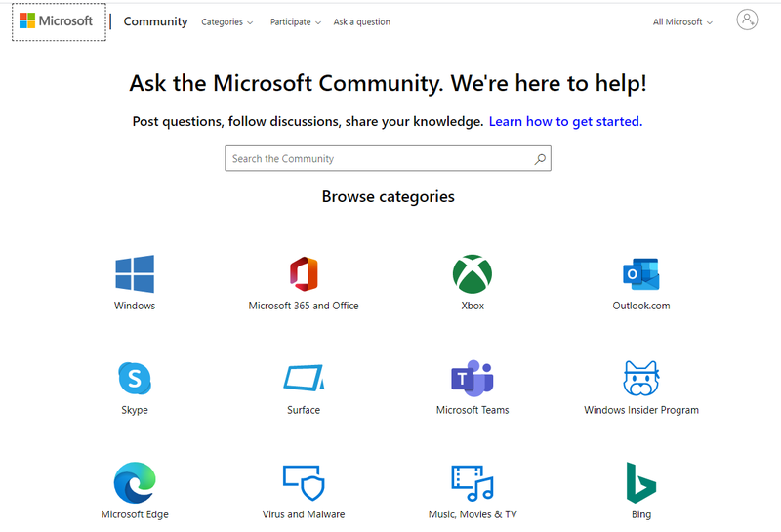Click the Windows label text
This screenshot has height=532, width=781.
135,306
